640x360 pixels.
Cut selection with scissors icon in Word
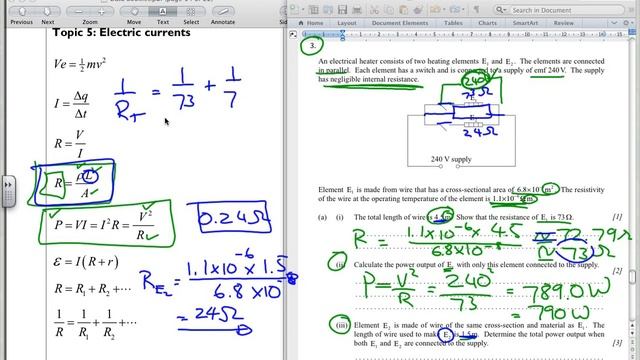pos(374,10)
